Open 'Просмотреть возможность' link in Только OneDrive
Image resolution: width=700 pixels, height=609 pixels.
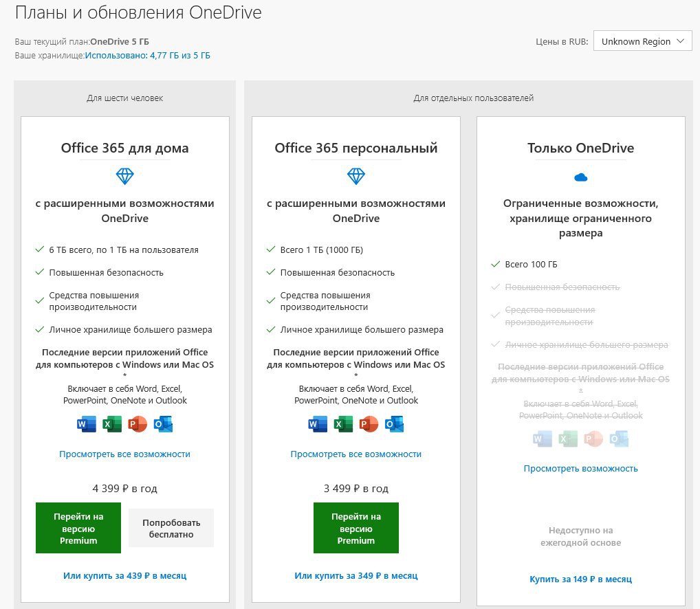[581, 469]
